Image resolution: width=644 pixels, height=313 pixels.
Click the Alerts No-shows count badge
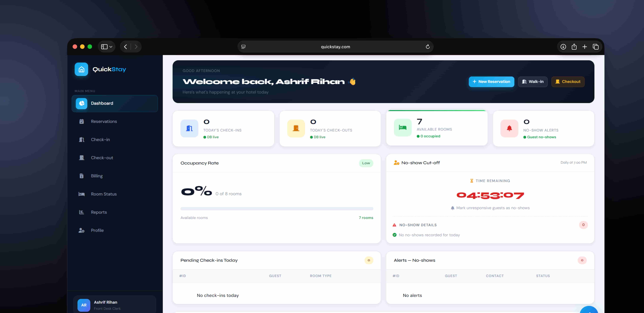[582, 260]
